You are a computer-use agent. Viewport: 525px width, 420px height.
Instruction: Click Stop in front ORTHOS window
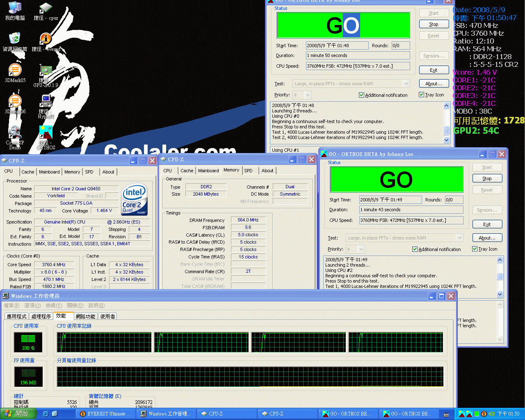point(487,178)
